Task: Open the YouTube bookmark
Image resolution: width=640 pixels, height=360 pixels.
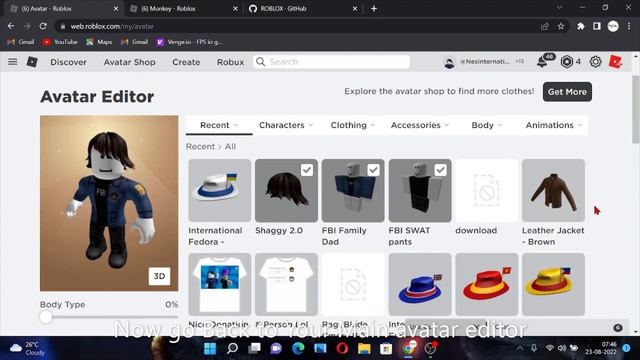Action: [x=60, y=42]
